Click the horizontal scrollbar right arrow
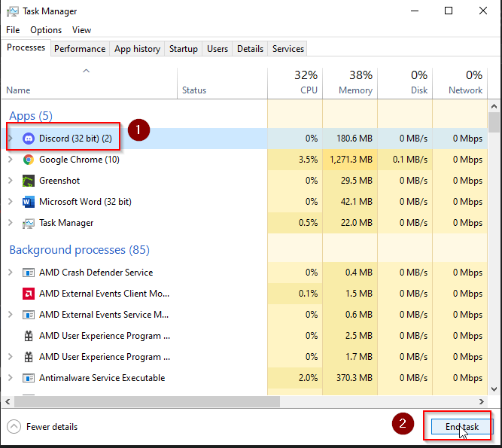The image size is (502, 448). [x=481, y=401]
